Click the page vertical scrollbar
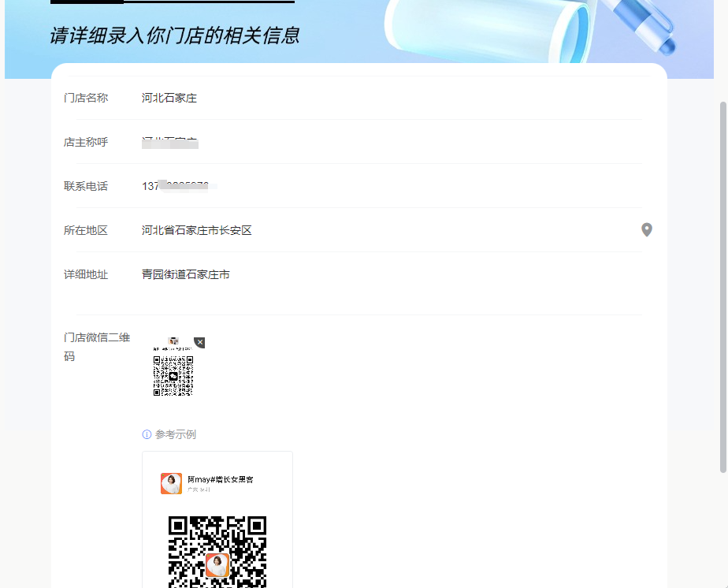The height and width of the screenshot is (588, 728). click(723, 287)
